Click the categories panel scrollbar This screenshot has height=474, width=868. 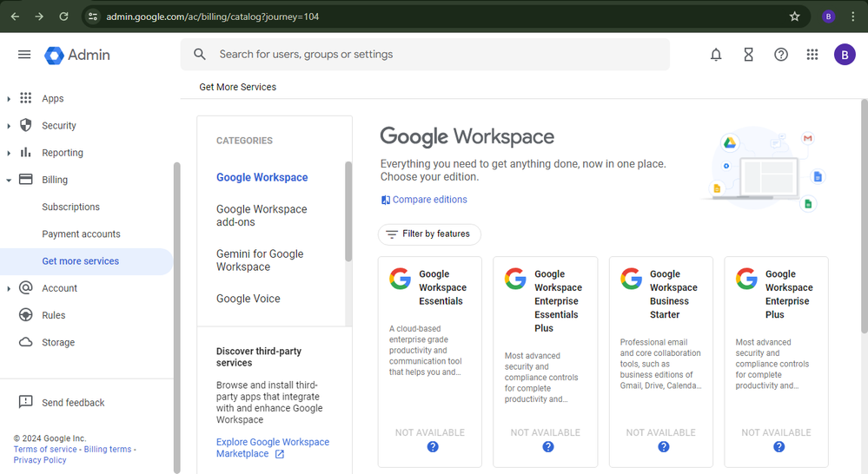[x=348, y=211]
